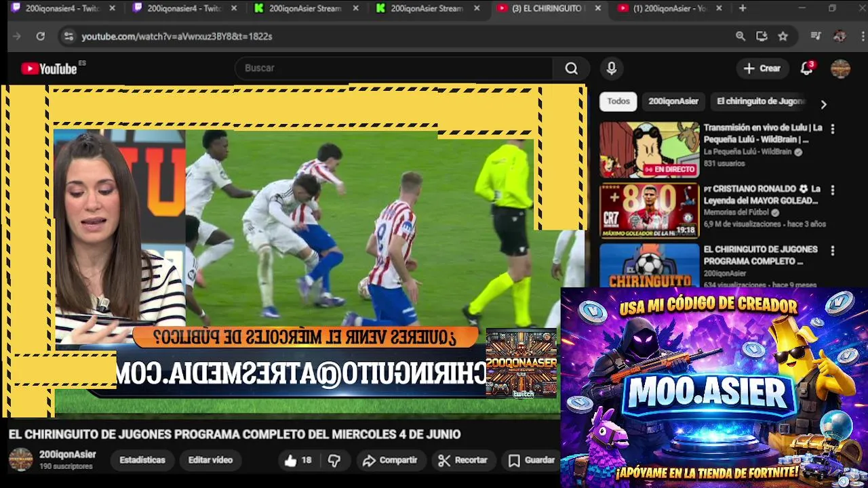Open a new browser tab with plus
Viewport: 868px width, 488px height.
pos(743,9)
